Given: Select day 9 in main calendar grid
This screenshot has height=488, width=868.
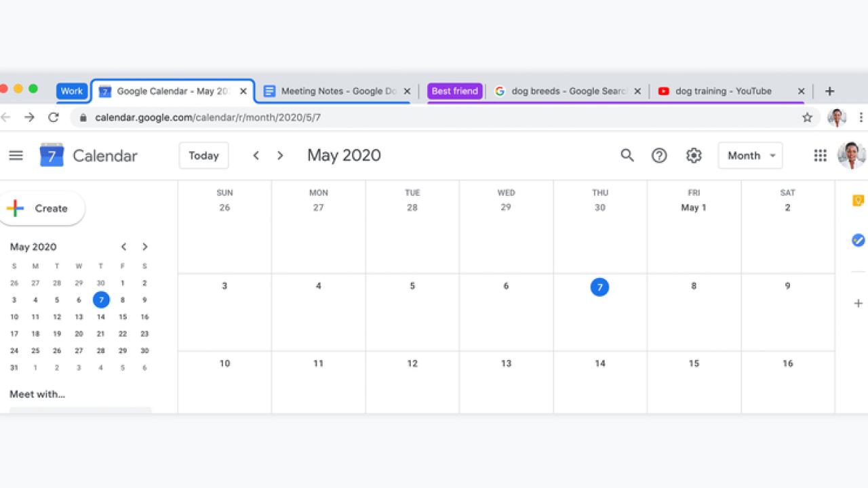Looking at the screenshot, I should (x=787, y=285).
